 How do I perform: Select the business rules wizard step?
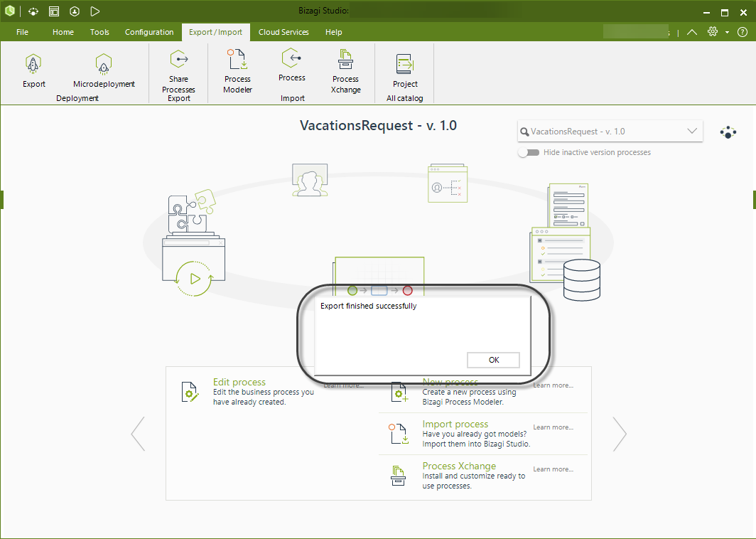(448, 183)
